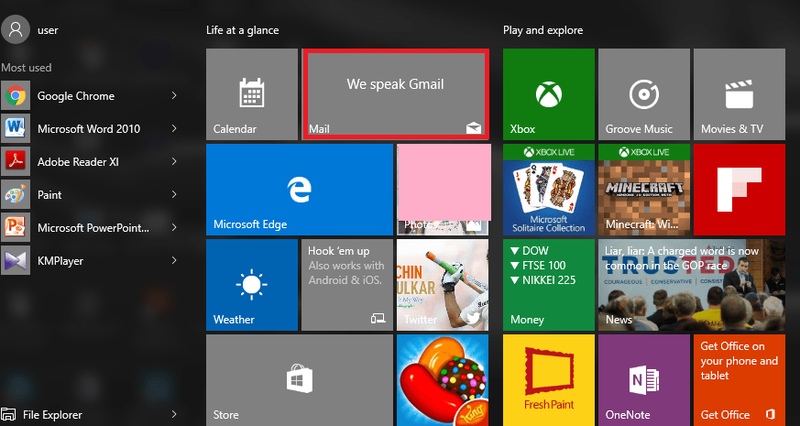Open the Get Office tile
This screenshot has height=426, width=800.
pyautogui.click(x=739, y=380)
